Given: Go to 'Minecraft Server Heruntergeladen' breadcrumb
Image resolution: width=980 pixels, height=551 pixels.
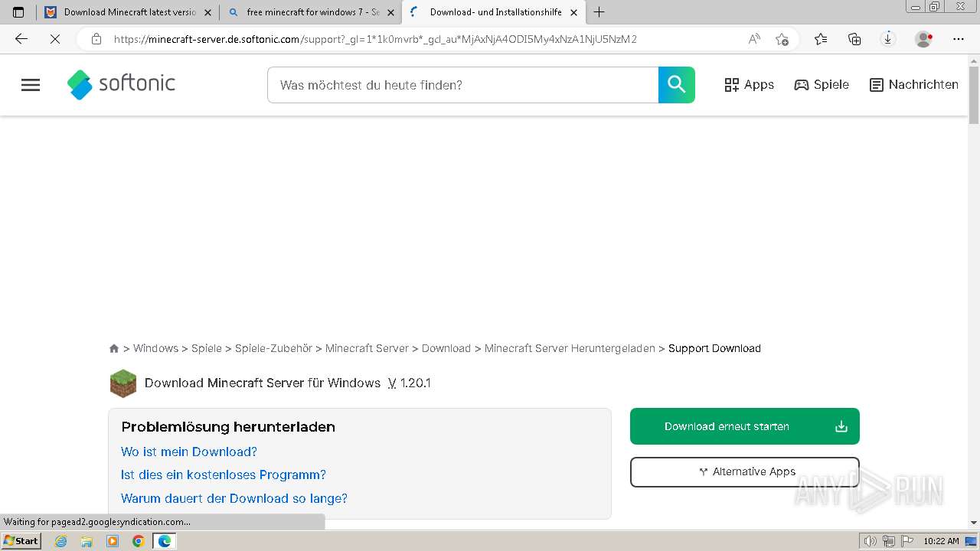Looking at the screenshot, I should pyautogui.click(x=570, y=348).
